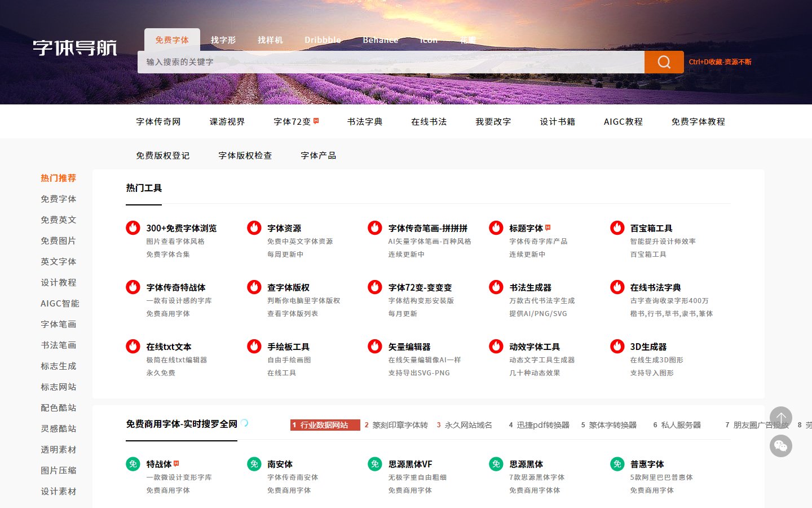
Task: Go to AIGC教程 in the navigation bar
Action: [x=623, y=121]
